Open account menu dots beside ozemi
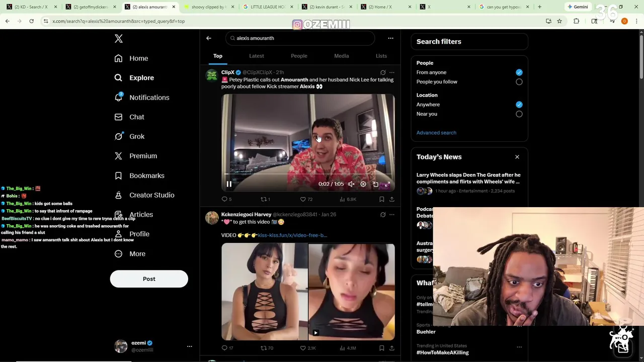The width and height of the screenshot is (644, 362). [x=190, y=346]
